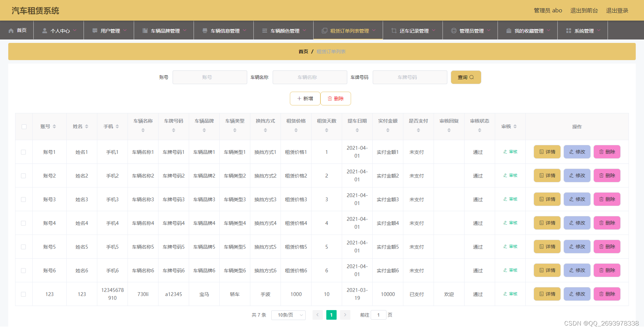Screen dimensions: 644x330
Task: Click previous page arrow in pagination
Action: tap(318, 315)
